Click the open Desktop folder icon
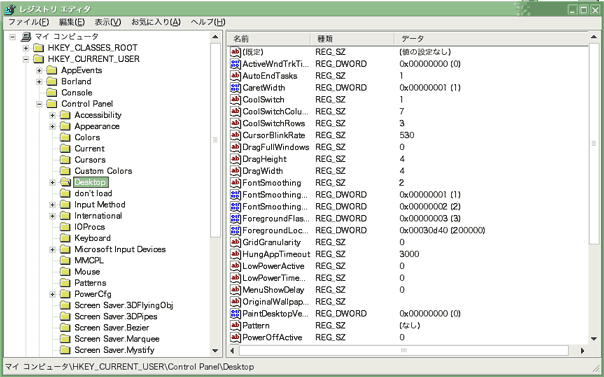Screen dimensions: 604x377 [65, 182]
